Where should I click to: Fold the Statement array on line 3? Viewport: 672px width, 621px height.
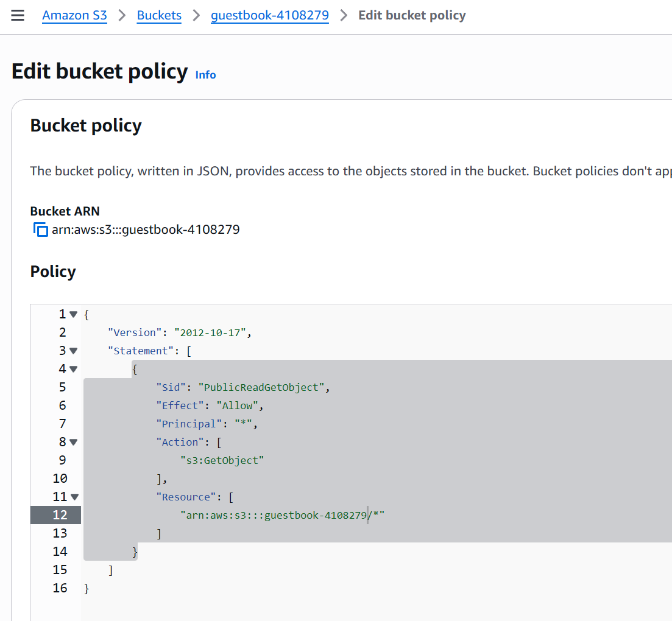pyautogui.click(x=74, y=351)
